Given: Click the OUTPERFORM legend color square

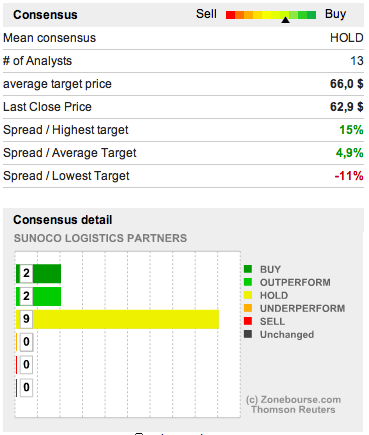Looking at the screenshot, I should click(248, 282).
